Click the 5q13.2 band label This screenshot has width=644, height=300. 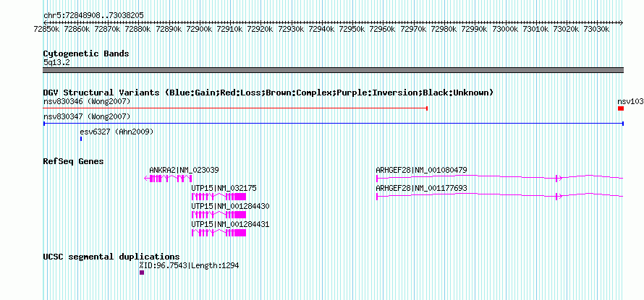point(56,62)
